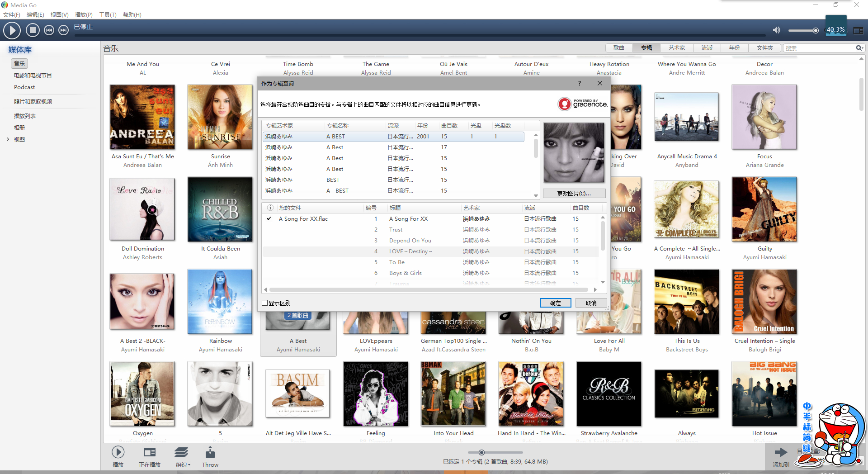
Task: Open the Help (帮助) menu
Action: (x=132, y=15)
